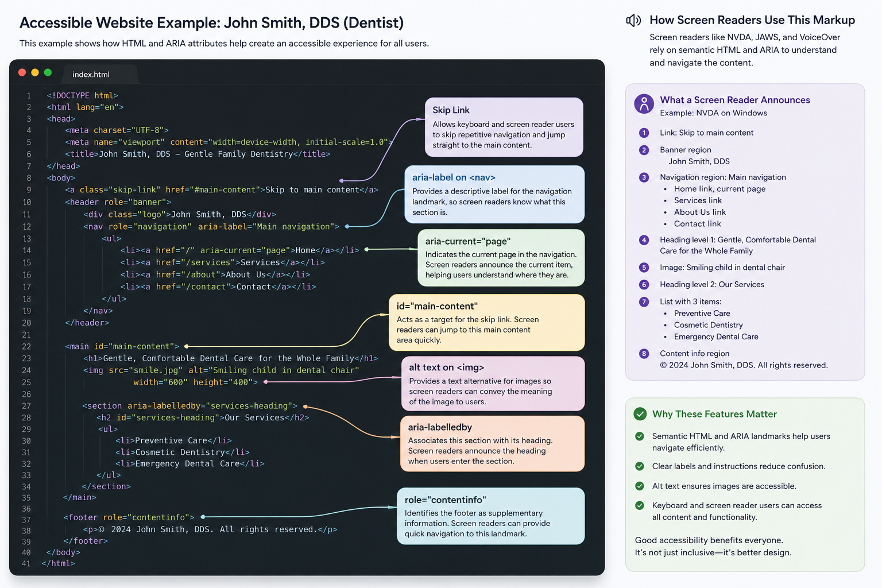This screenshot has height=588, width=882.
Task: Click the Preventive Care list item code line
Action: point(174,440)
